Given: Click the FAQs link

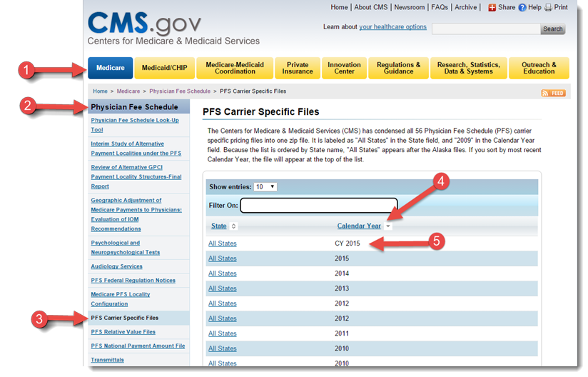Looking at the screenshot, I should pos(440,7).
